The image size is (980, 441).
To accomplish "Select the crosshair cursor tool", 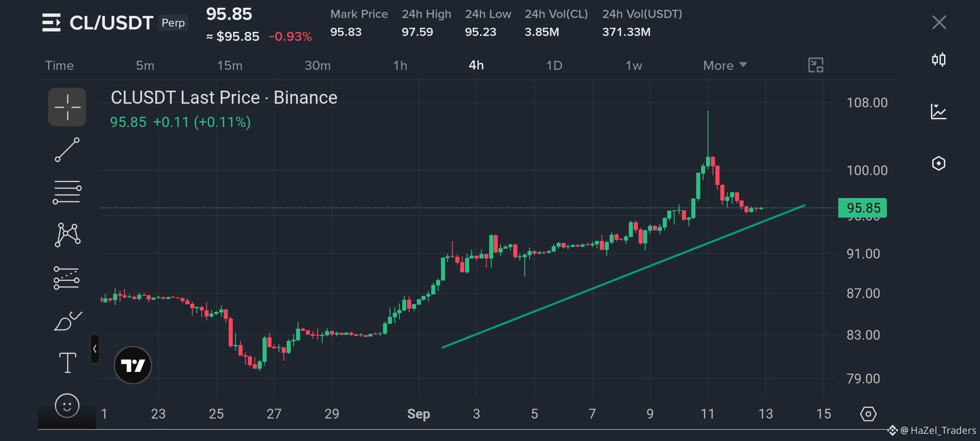I will pos(67,107).
